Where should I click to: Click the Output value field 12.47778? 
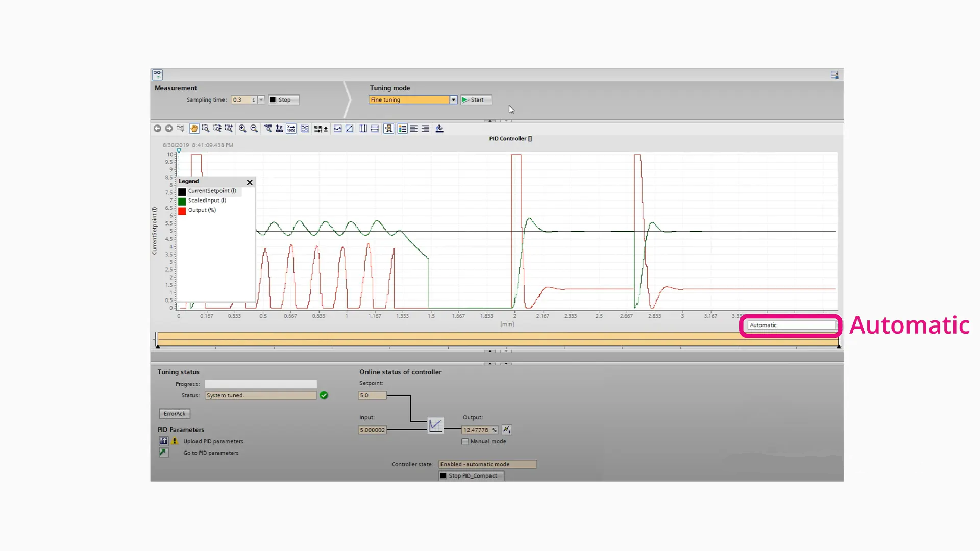click(480, 430)
